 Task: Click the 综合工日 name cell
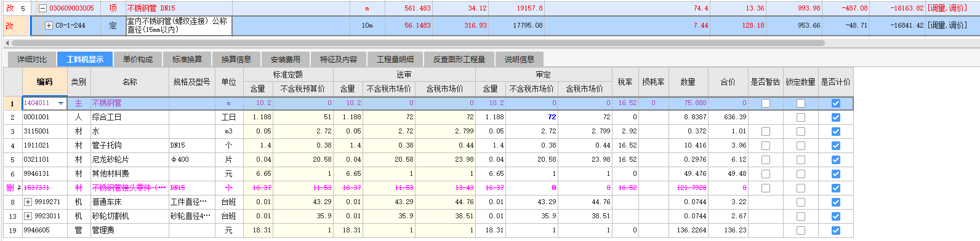pyautogui.click(x=129, y=117)
